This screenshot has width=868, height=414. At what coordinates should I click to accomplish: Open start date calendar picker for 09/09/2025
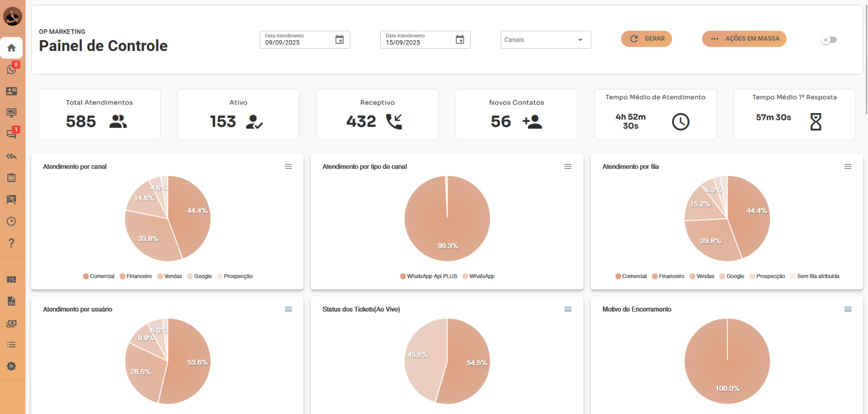click(x=340, y=40)
